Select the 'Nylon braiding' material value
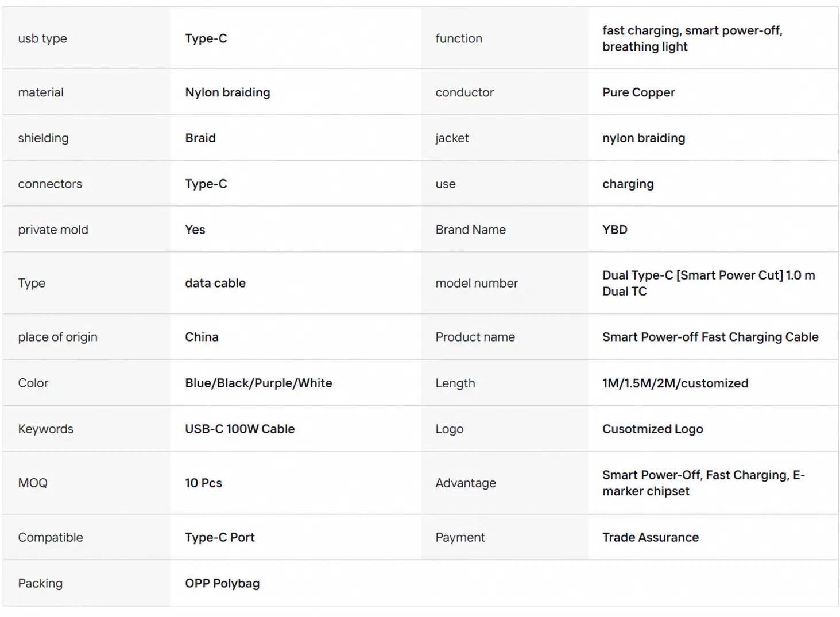 227,92
